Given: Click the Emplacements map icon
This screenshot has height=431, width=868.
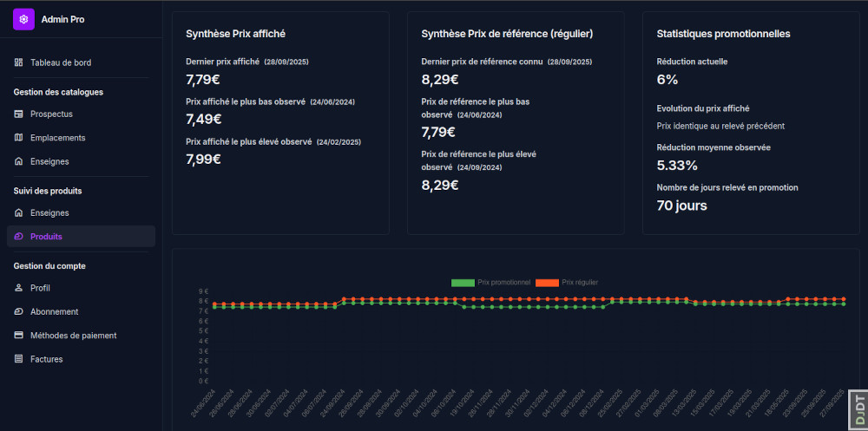Looking at the screenshot, I should click(19, 138).
